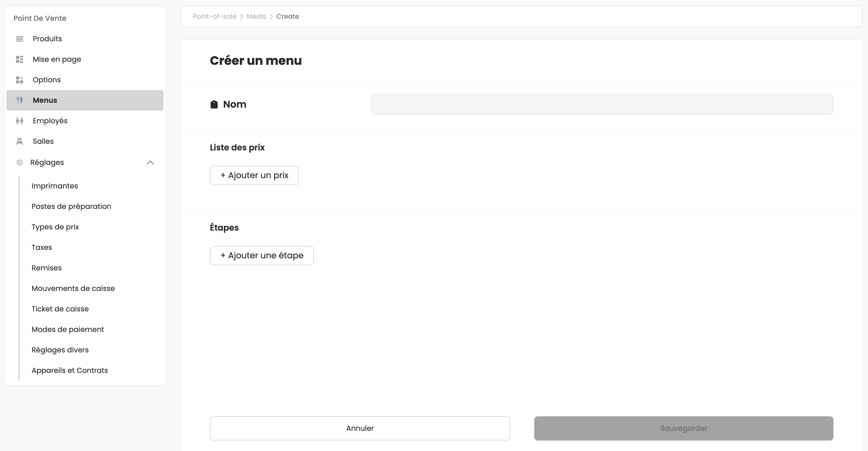Click the Produits list icon in sidebar

(x=20, y=39)
